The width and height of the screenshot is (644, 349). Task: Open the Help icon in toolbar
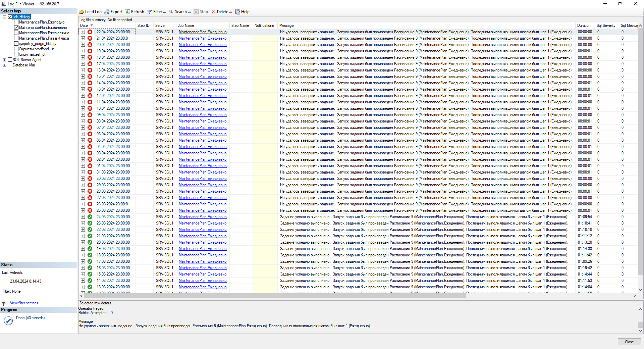(x=237, y=12)
